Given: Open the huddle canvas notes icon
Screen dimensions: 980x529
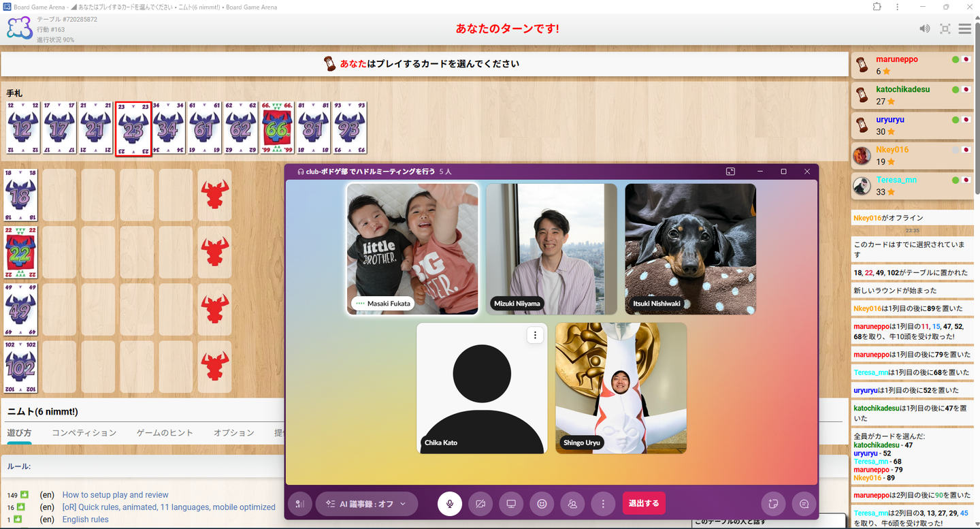Looking at the screenshot, I should point(773,504).
